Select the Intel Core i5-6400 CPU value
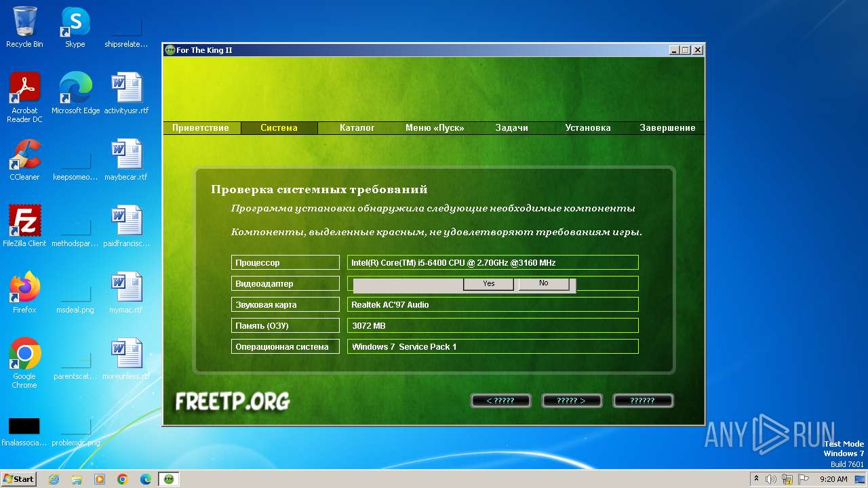868x488 pixels. [x=493, y=262]
